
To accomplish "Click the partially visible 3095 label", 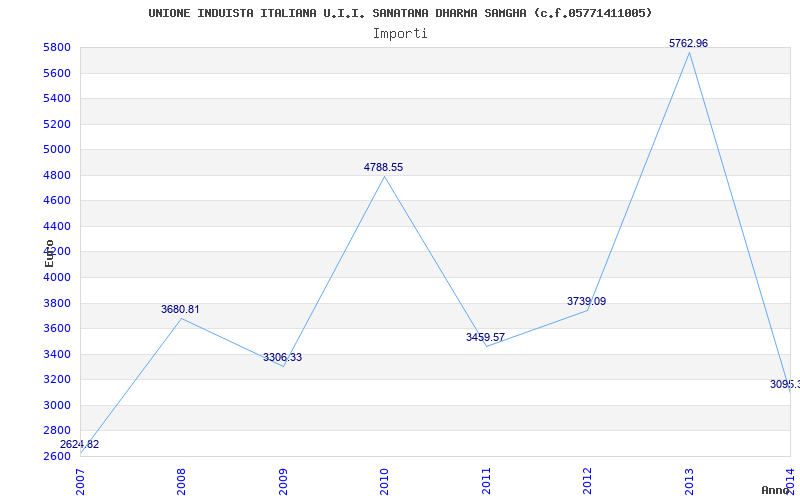I will [785, 385].
